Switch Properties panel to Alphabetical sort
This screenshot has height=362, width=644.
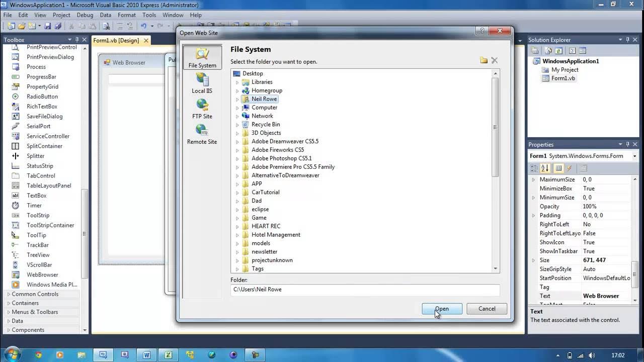(x=545, y=168)
